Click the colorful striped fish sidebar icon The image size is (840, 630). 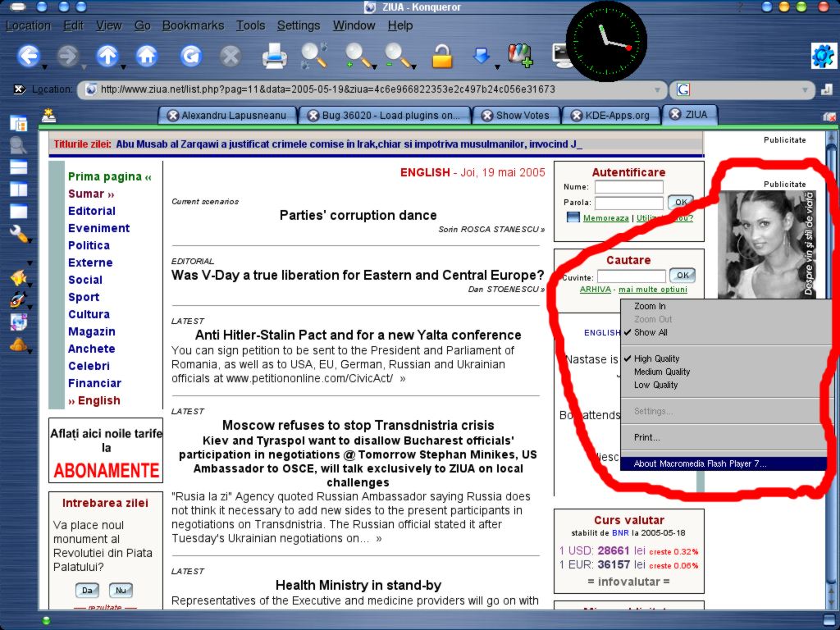pos(18,299)
